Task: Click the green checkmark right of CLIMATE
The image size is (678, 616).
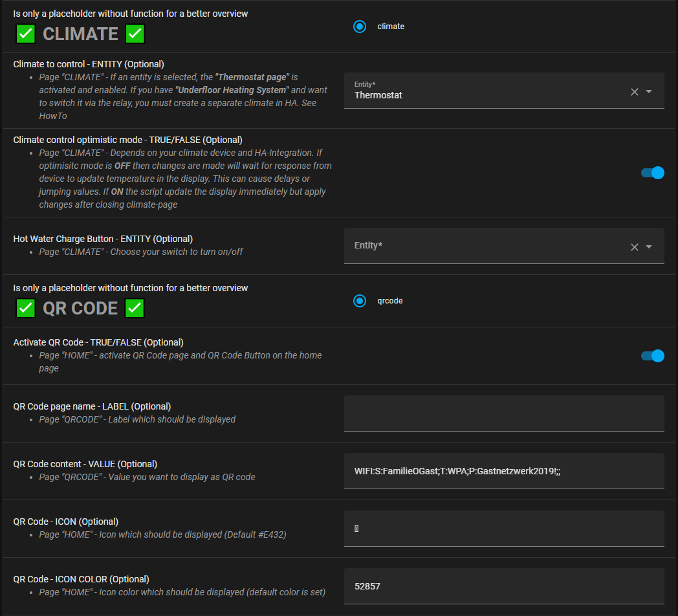Action: (x=135, y=34)
